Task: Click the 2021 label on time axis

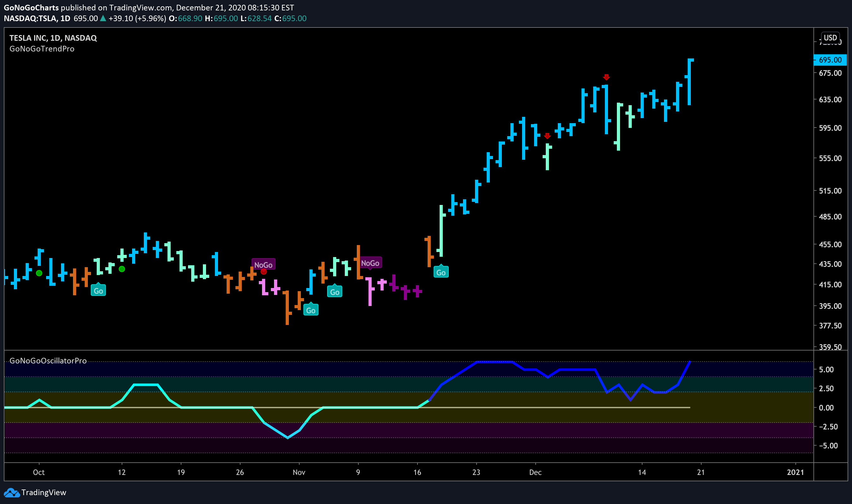Action: coord(795,472)
